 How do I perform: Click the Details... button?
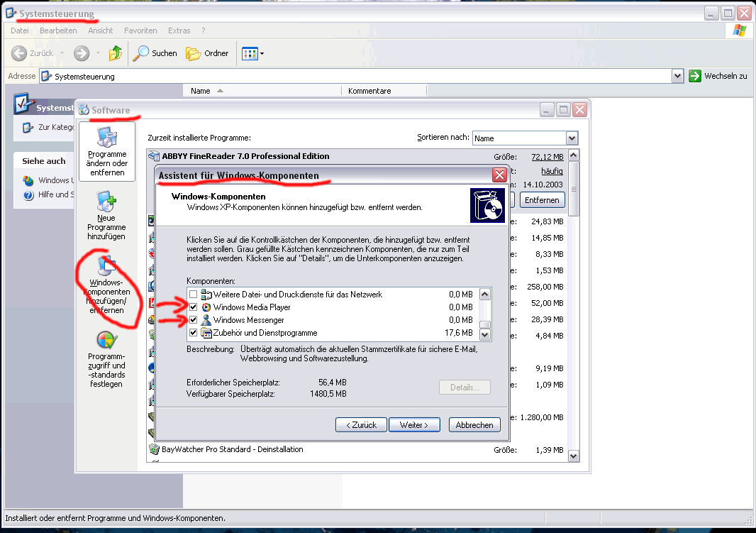click(465, 388)
